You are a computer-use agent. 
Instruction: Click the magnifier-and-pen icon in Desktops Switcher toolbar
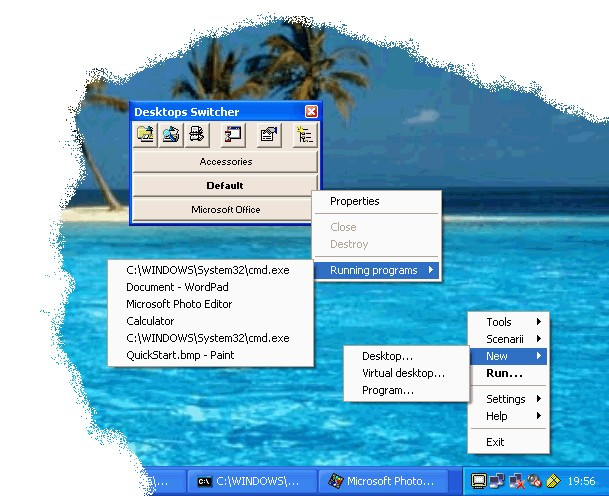[171, 134]
